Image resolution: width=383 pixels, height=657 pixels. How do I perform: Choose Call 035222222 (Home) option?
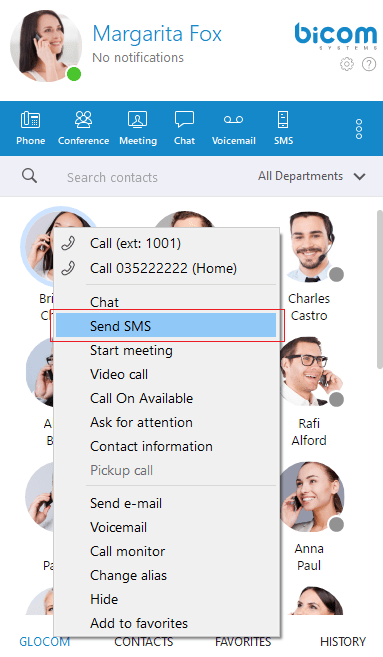167,268
